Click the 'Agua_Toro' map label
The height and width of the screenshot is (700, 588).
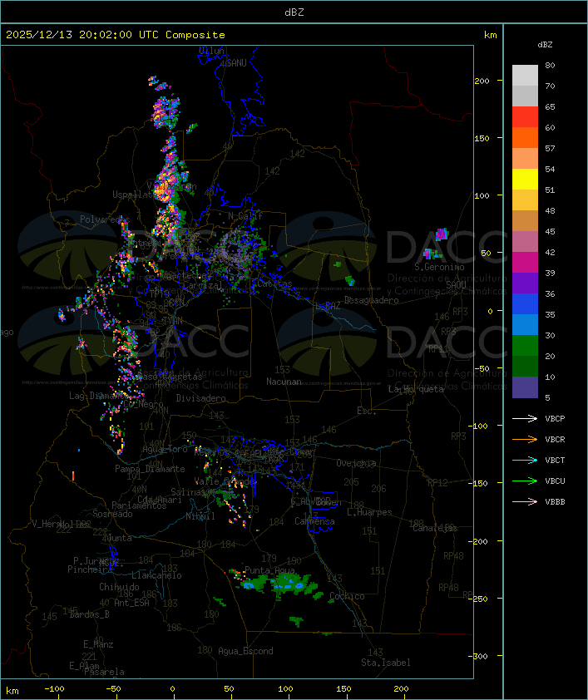(x=166, y=450)
